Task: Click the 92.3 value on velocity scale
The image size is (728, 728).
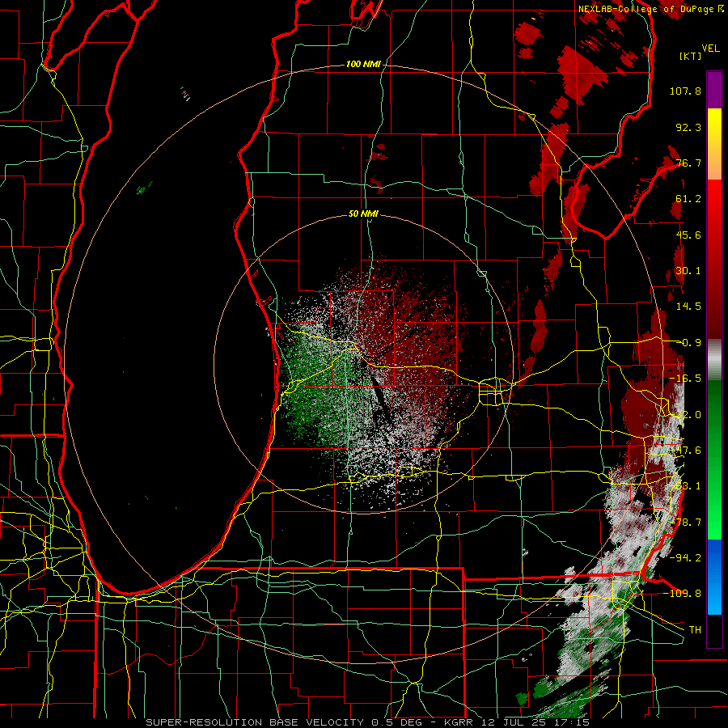Action: tap(688, 127)
